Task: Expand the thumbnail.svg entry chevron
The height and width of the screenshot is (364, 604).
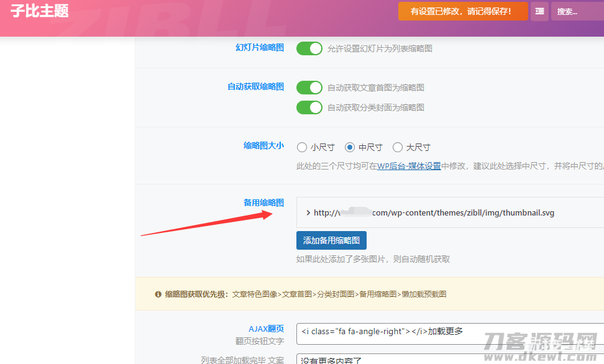Action: [x=308, y=213]
